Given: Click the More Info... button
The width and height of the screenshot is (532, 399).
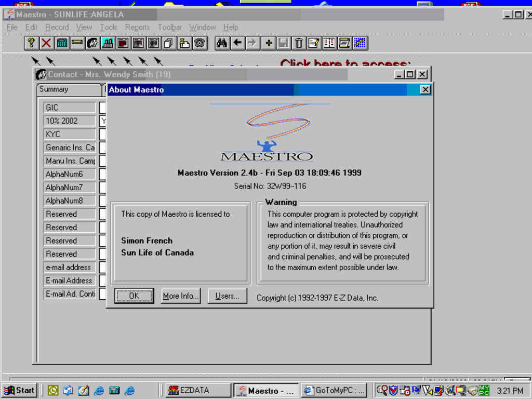Looking at the screenshot, I should (x=180, y=296).
